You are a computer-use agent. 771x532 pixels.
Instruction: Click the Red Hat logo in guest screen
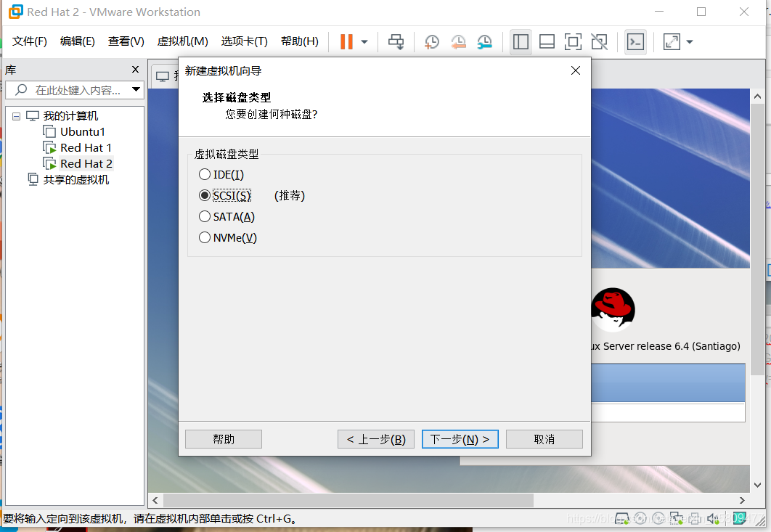[x=613, y=310]
